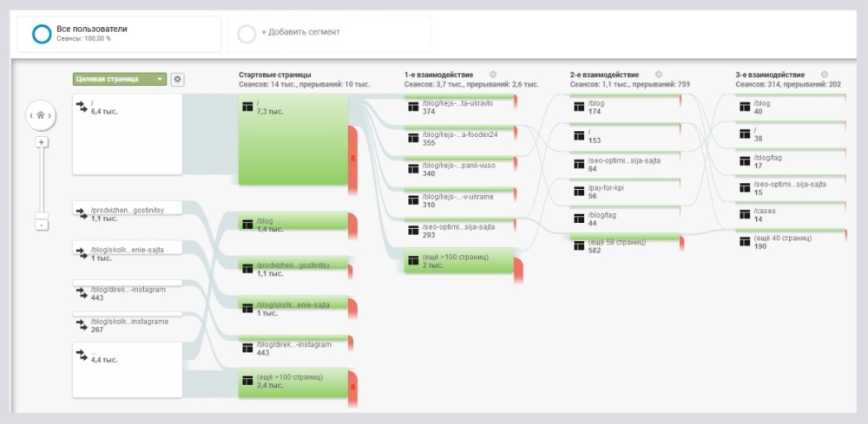Image resolution: width=868 pixels, height=424 pixels.
Task: Click the zoom out minus button
Action: tap(41, 225)
